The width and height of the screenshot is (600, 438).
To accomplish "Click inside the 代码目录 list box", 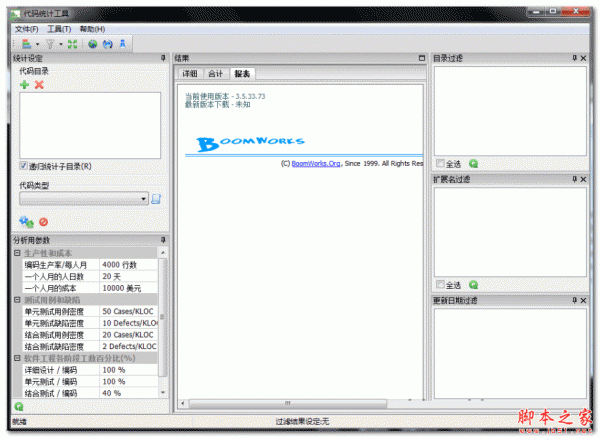I will point(90,125).
